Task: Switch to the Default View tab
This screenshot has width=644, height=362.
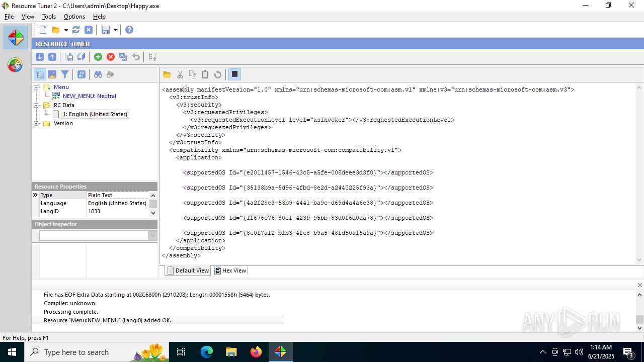Action: click(188, 270)
